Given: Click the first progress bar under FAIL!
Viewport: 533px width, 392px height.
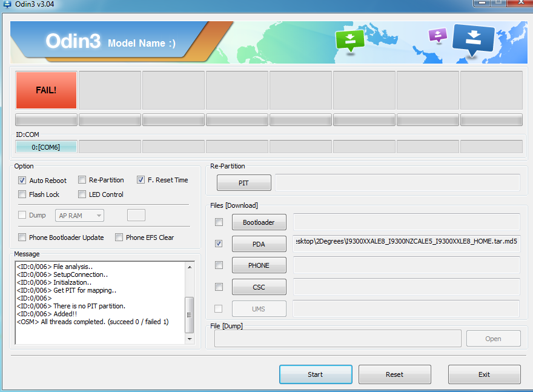Looking at the screenshot, I should pos(46,120).
